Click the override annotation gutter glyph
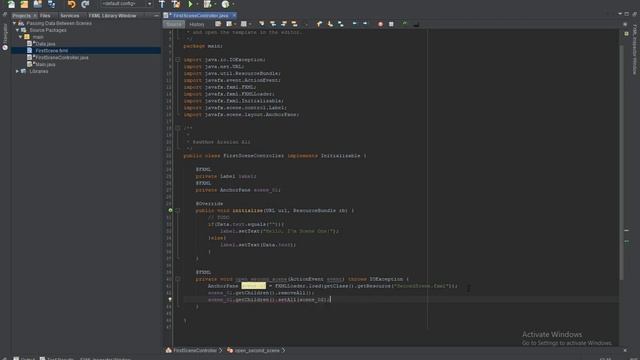Viewport: 640px width, 360px height. [x=170, y=211]
